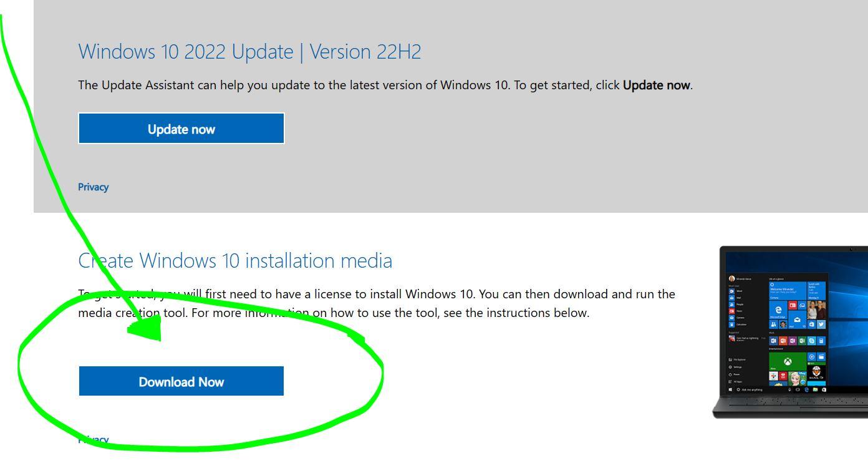
Task: Click the Start button on the laptop taskbar
Action: click(730, 389)
